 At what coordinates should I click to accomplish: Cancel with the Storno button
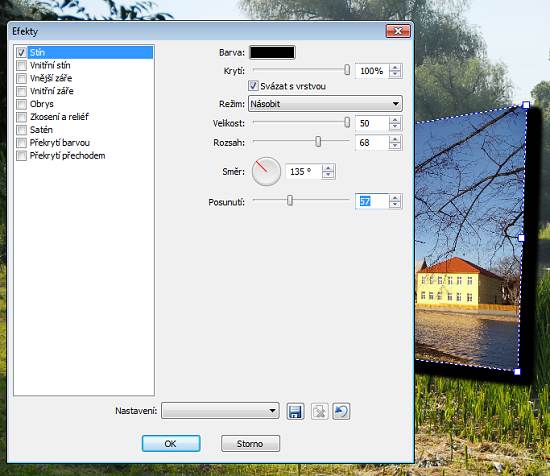pos(250,444)
